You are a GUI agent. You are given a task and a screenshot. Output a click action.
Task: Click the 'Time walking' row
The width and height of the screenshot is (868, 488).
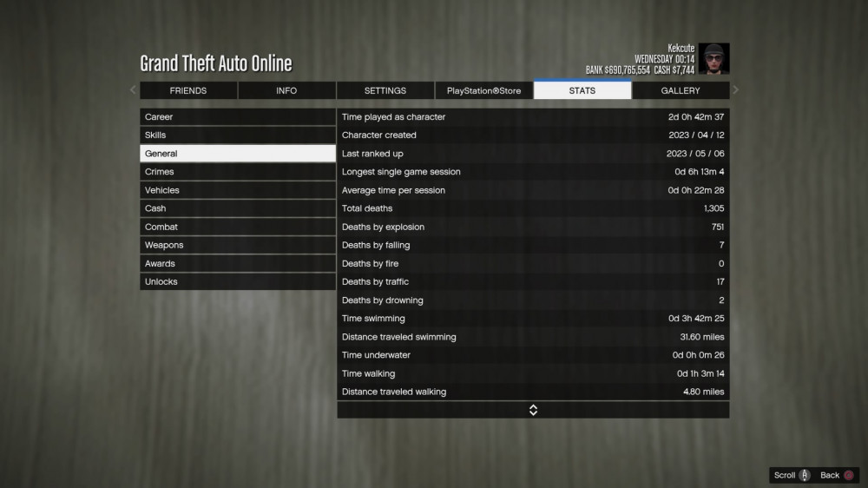pyautogui.click(x=533, y=373)
